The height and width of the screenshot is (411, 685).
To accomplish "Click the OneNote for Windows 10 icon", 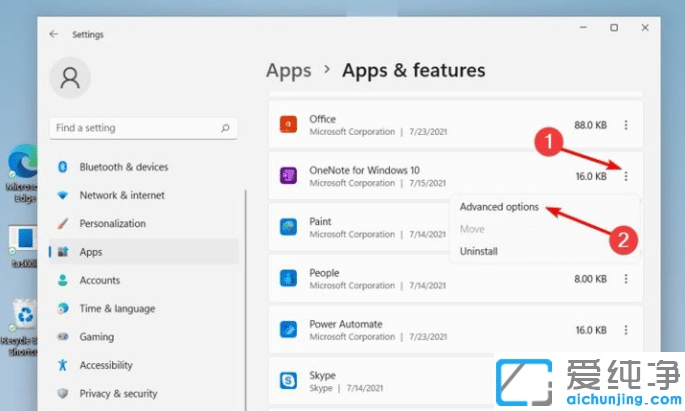I will click(x=289, y=176).
